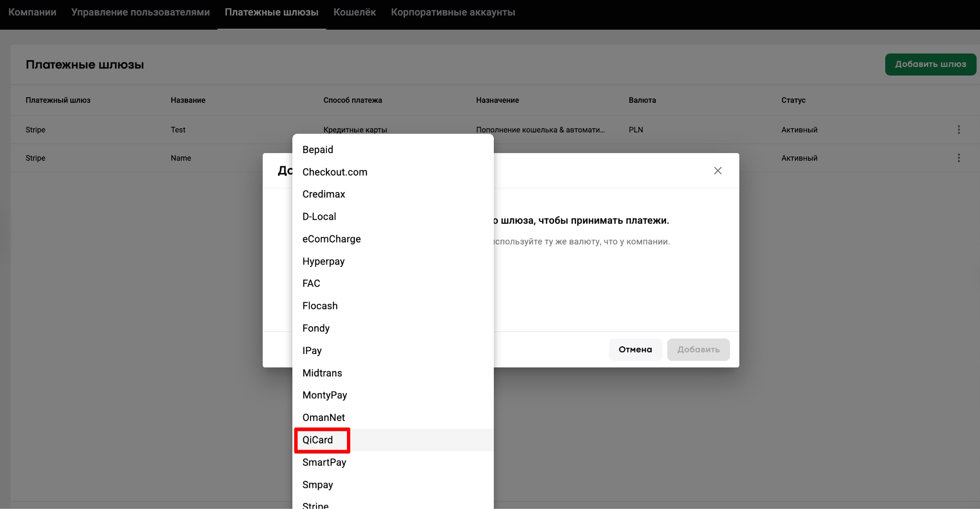Choose Fondy payment gateway
Image resolution: width=980 pixels, height=509 pixels.
click(393, 328)
